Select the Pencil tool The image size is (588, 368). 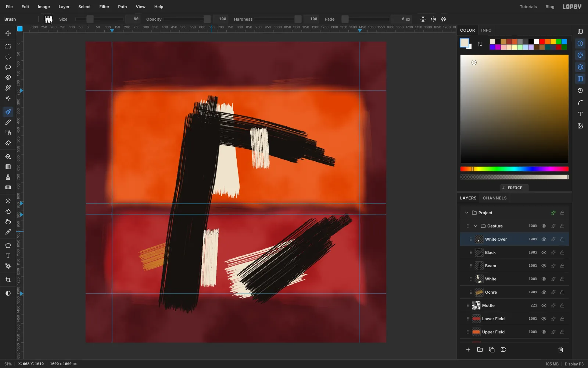(8, 122)
